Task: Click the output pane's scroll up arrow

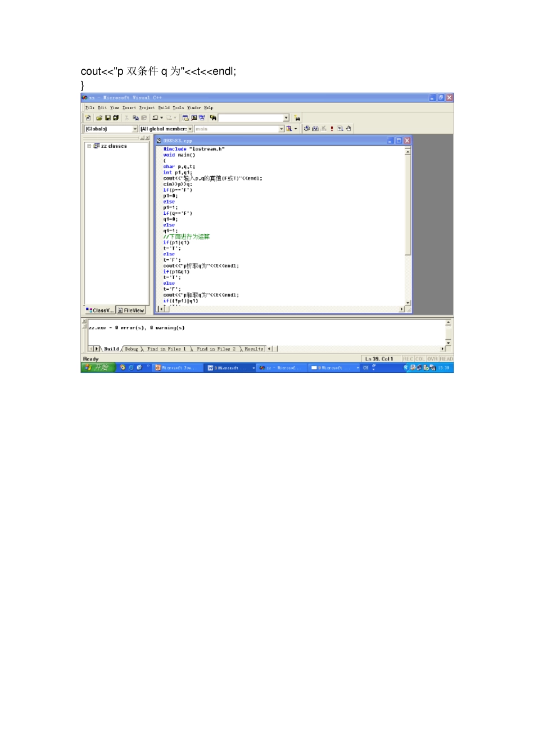Action: click(x=448, y=323)
